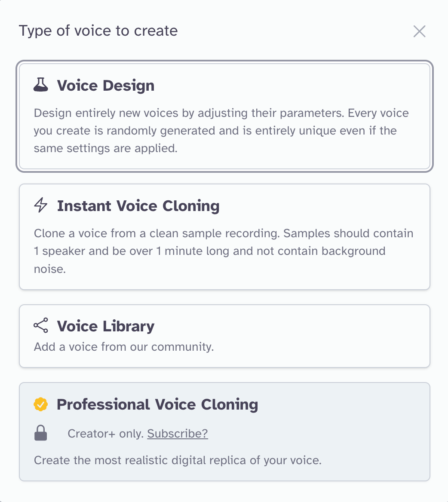Open the Subscribe? link
This screenshot has height=502, width=448.
tap(177, 434)
